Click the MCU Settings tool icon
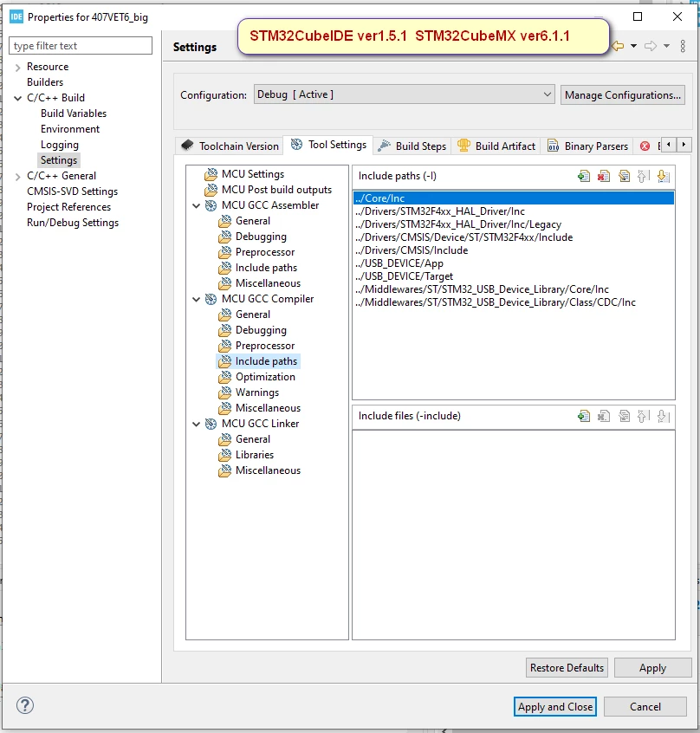Image resolution: width=700 pixels, height=733 pixels. click(211, 174)
